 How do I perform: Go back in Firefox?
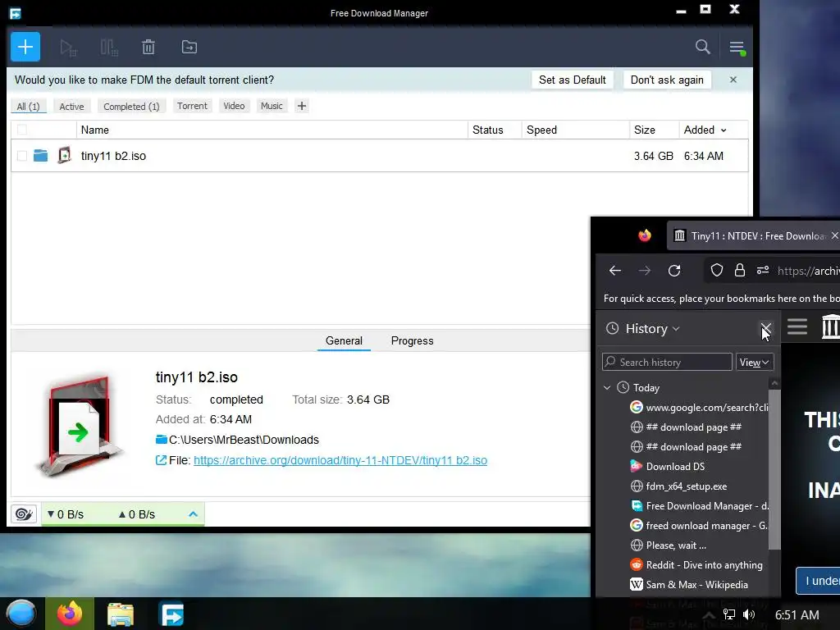point(615,271)
